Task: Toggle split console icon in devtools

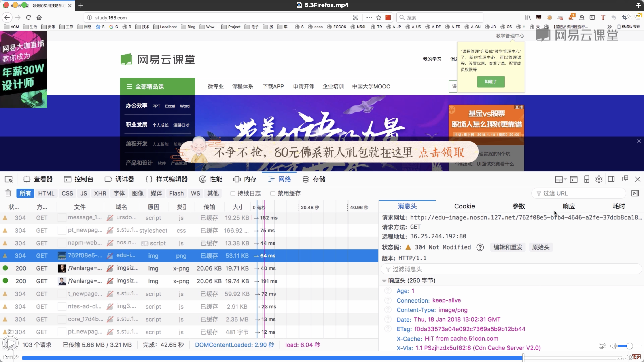Action: tap(574, 179)
